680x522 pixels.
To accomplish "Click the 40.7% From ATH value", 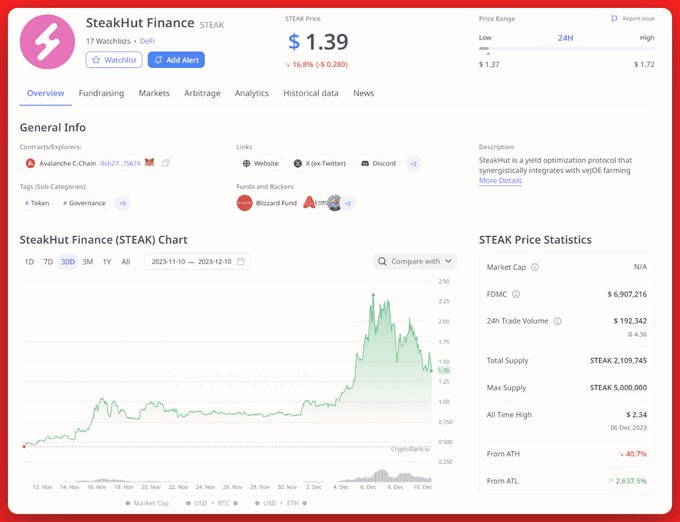I will coord(633,453).
